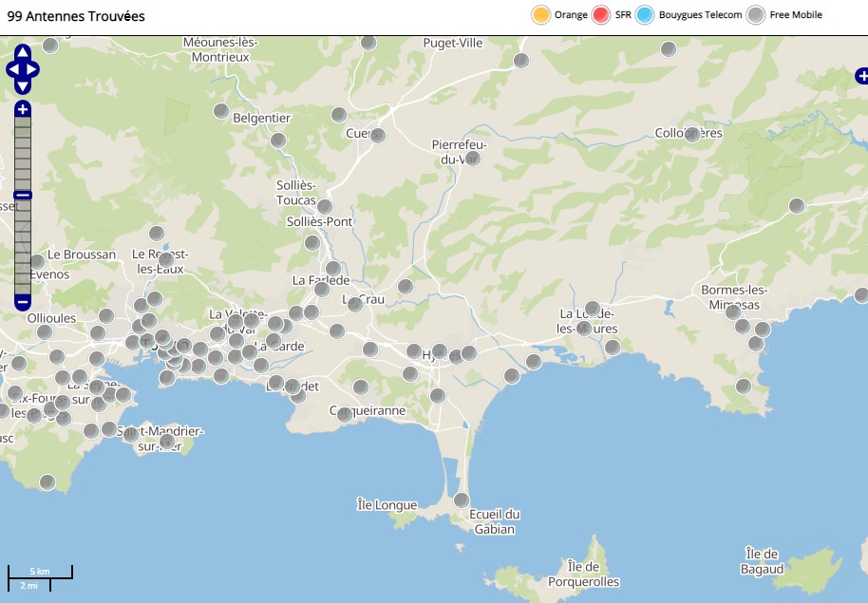
Task: Click the antenna marker near Belgentier
Action: tap(278, 141)
